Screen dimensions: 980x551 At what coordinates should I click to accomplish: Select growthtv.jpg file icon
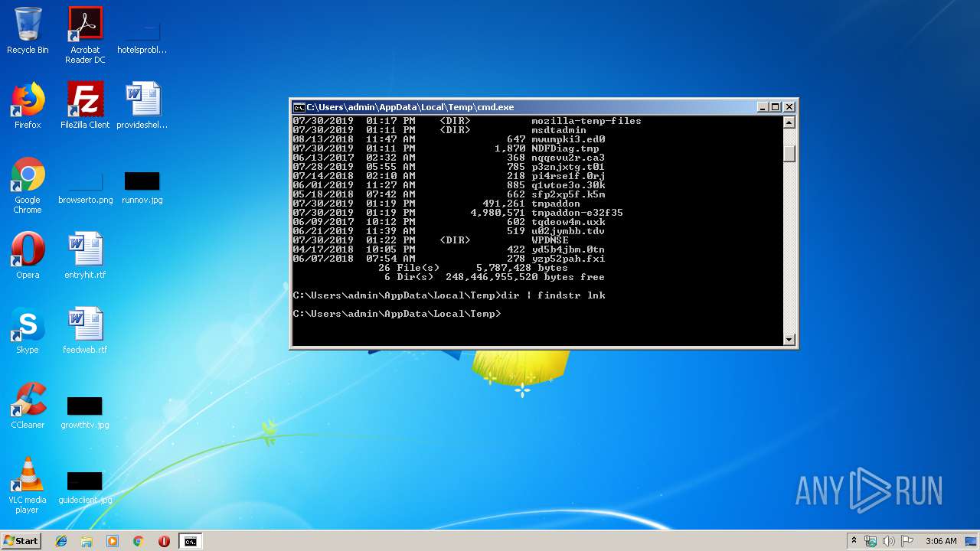(x=85, y=412)
